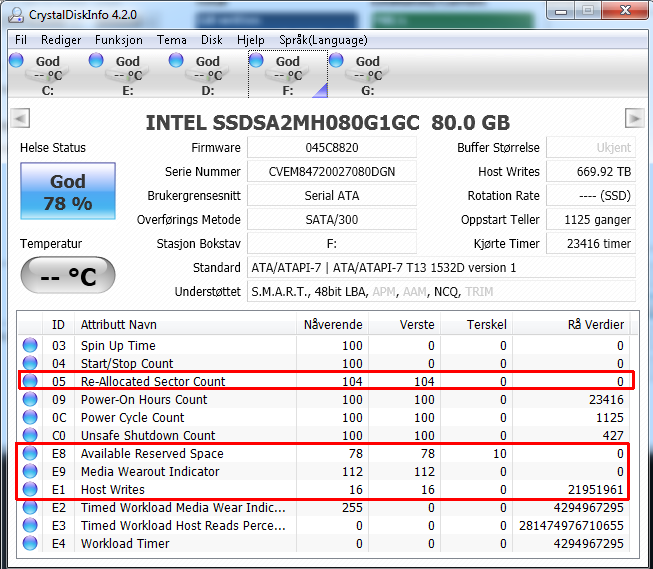Viewport: 653px width, 569px height.
Task: Click the temperature display button
Action: pyautogui.click(x=68, y=275)
